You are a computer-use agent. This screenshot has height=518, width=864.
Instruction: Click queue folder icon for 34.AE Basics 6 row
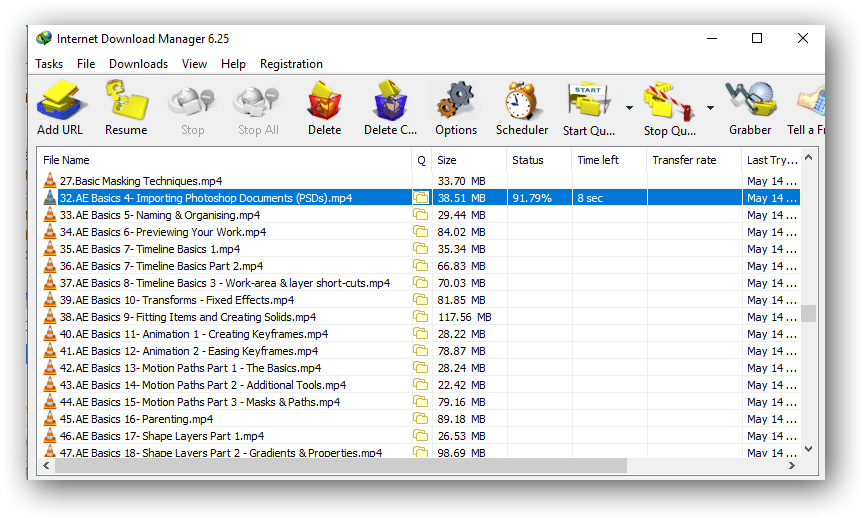[x=421, y=231]
